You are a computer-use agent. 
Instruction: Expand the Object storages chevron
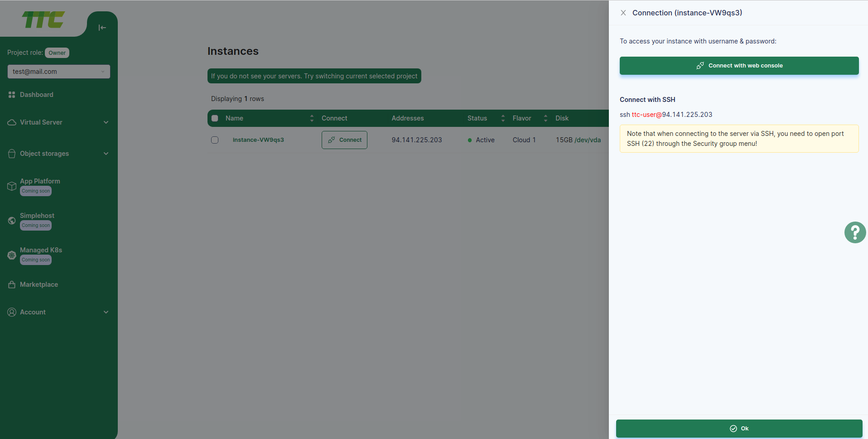[106, 154]
